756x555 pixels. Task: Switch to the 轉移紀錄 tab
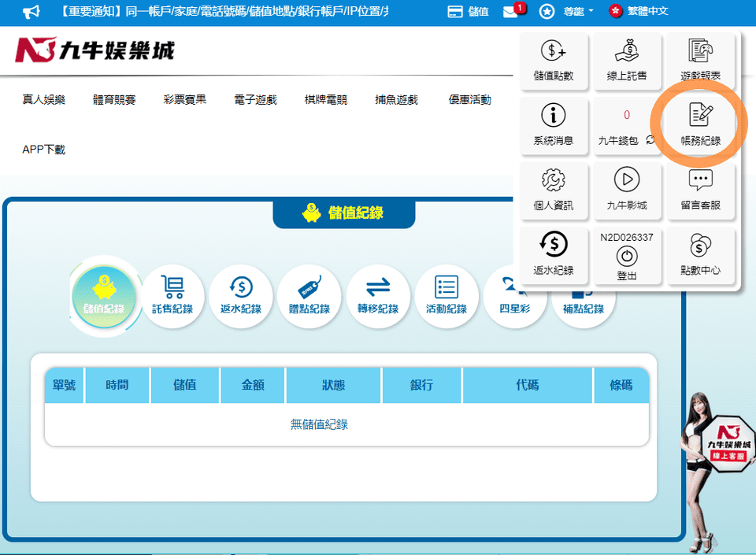click(378, 296)
